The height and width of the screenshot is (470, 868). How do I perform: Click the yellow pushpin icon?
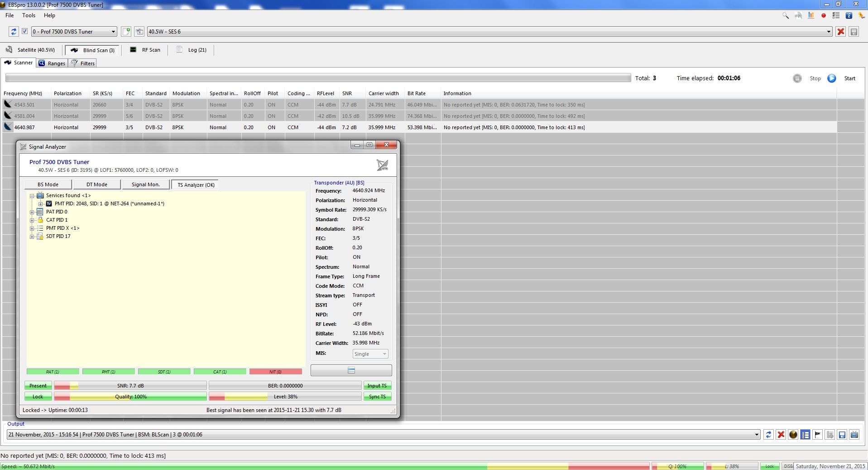[x=861, y=15]
